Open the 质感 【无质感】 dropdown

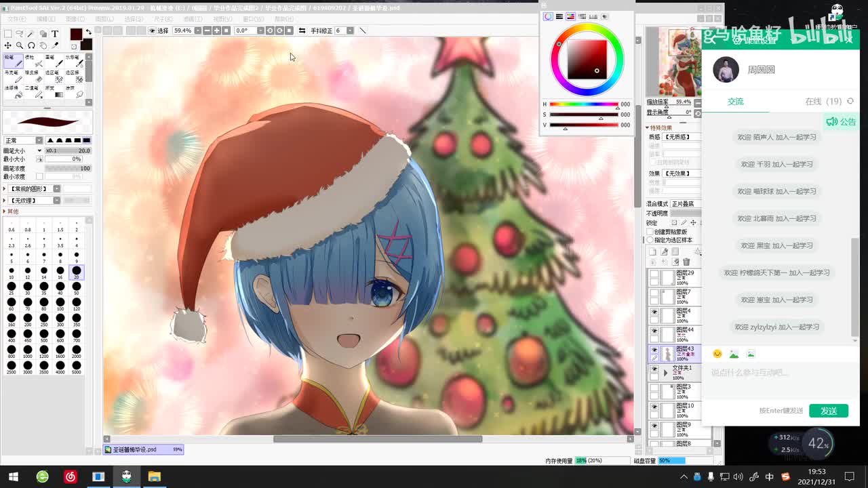click(682, 137)
